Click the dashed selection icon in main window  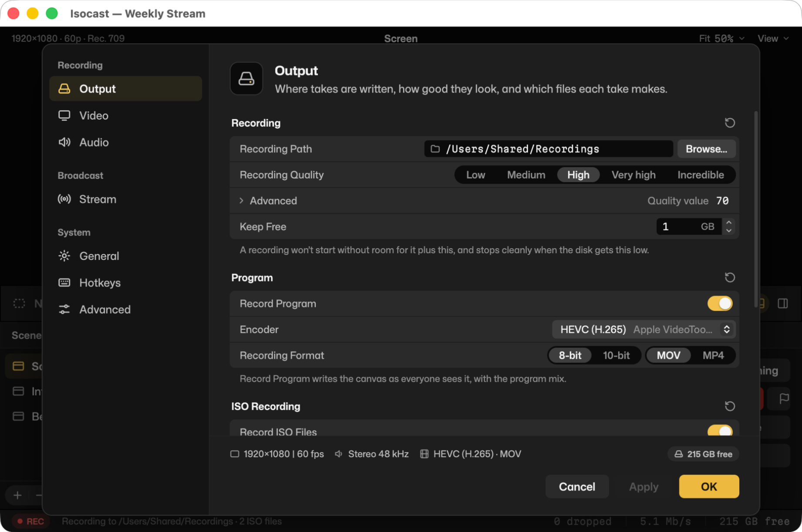click(19, 303)
